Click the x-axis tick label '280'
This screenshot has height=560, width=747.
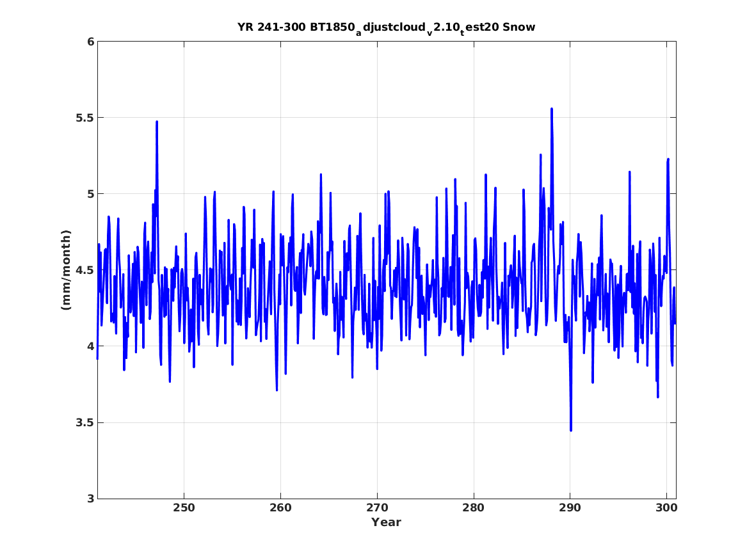tap(474, 508)
